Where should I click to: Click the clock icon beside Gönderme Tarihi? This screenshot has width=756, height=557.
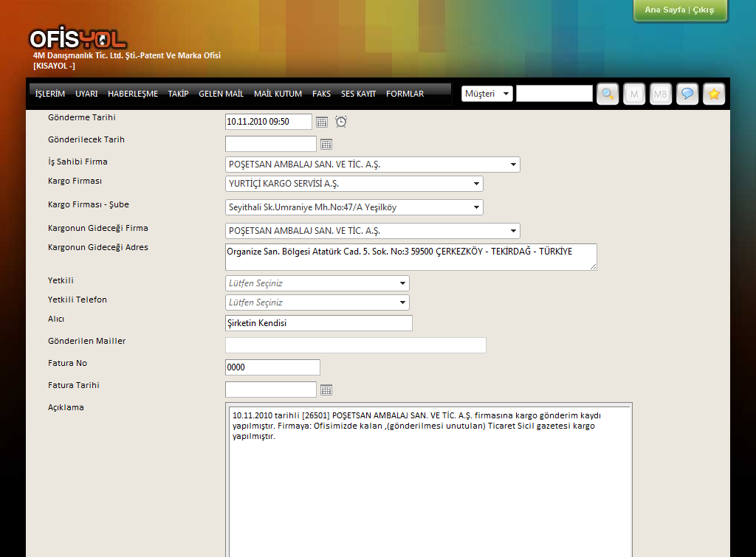[x=341, y=122]
